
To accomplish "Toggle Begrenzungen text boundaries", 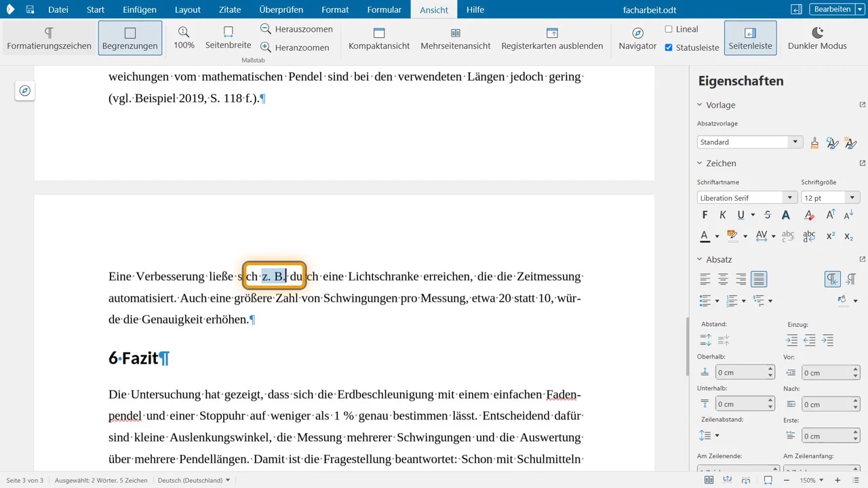I will tap(130, 39).
